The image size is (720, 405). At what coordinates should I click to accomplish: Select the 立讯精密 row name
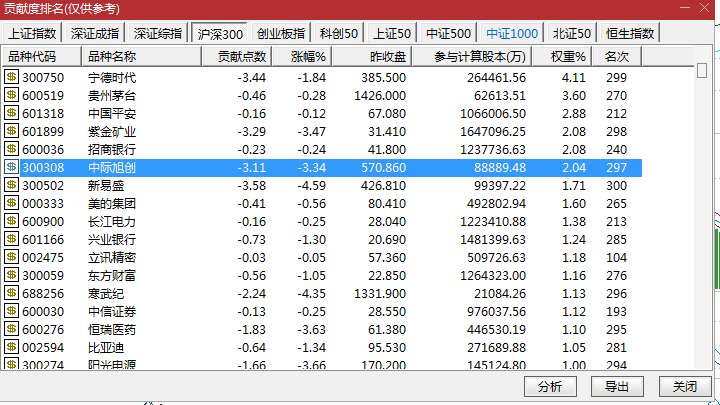[112, 258]
